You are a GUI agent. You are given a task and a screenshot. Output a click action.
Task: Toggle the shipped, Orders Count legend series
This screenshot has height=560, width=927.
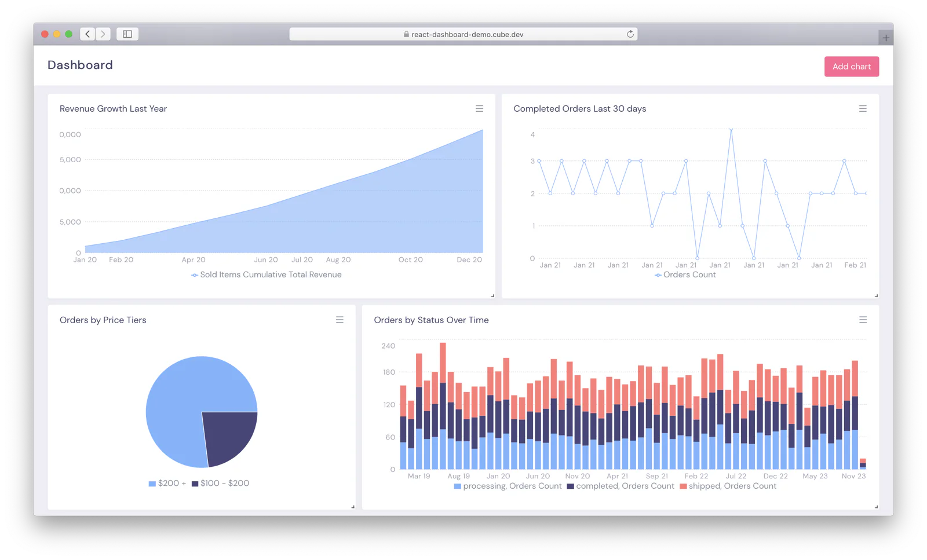coord(728,486)
